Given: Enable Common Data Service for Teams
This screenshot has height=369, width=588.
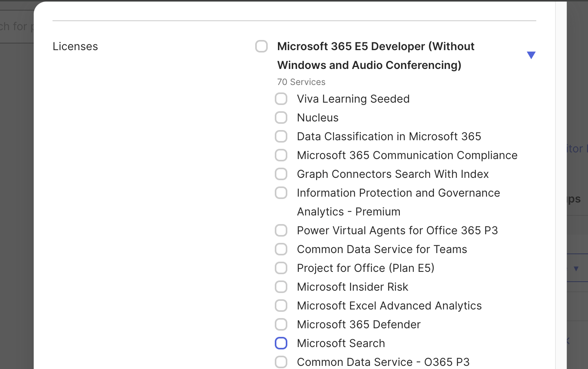Looking at the screenshot, I should pyautogui.click(x=281, y=249).
